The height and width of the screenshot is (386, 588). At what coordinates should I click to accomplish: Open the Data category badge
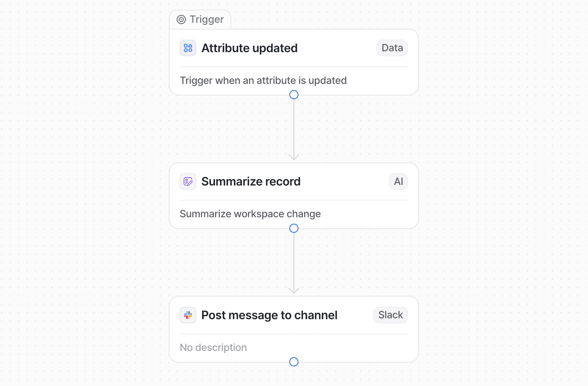tap(392, 48)
